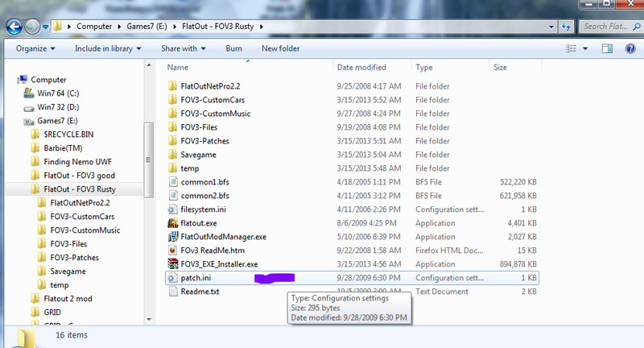The image size is (644, 348).
Task: Select Games7 (E:) drive in tree
Action: (x=57, y=121)
